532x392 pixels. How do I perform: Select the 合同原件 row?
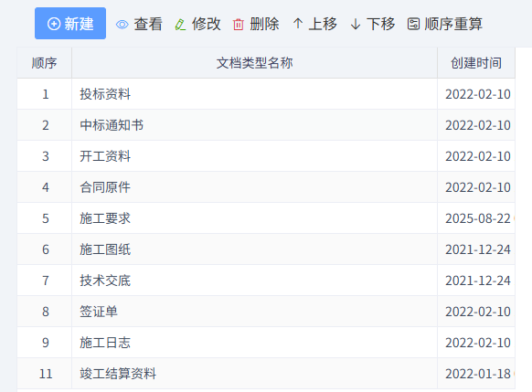point(266,187)
